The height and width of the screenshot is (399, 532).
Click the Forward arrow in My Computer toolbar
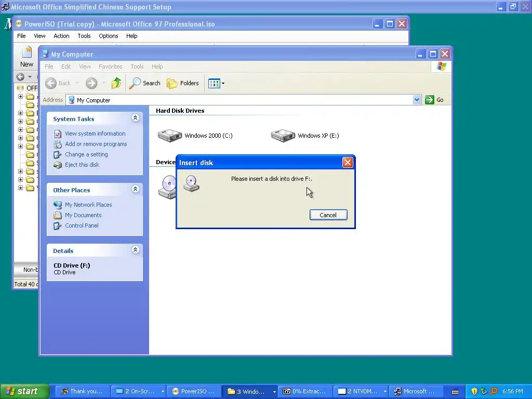(x=91, y=83)
